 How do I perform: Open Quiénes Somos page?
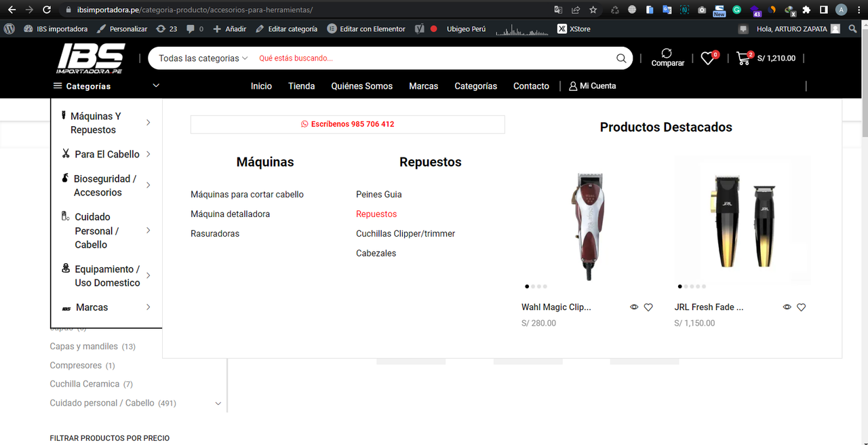point(362,86)
